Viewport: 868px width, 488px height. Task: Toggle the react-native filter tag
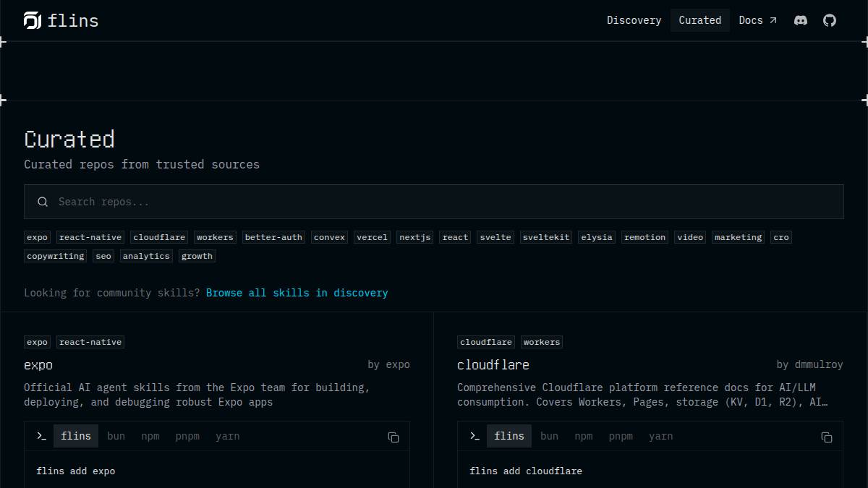90,237
